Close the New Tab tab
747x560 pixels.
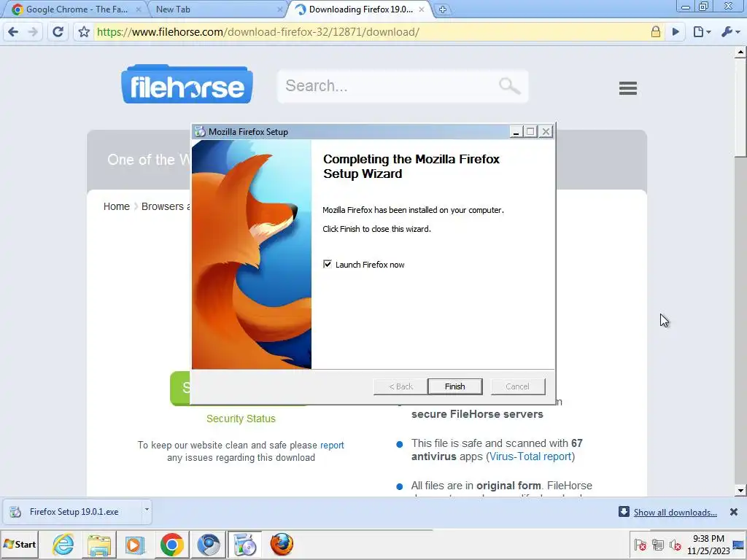pyautogui.click(x=280, y=9)
